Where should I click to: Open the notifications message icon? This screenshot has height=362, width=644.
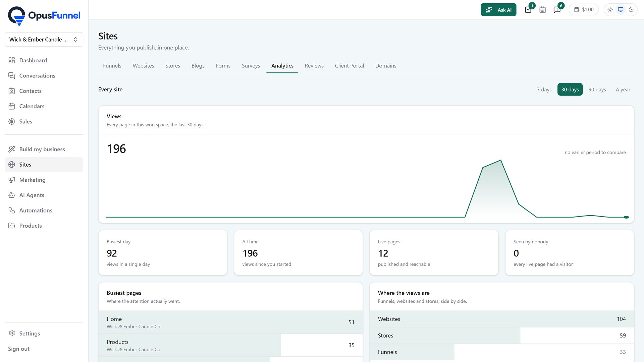557,10
